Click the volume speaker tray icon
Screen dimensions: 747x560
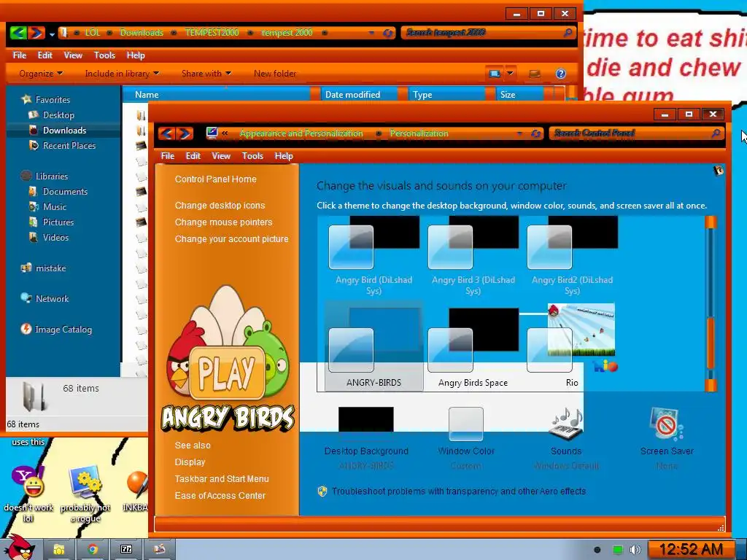635,550
